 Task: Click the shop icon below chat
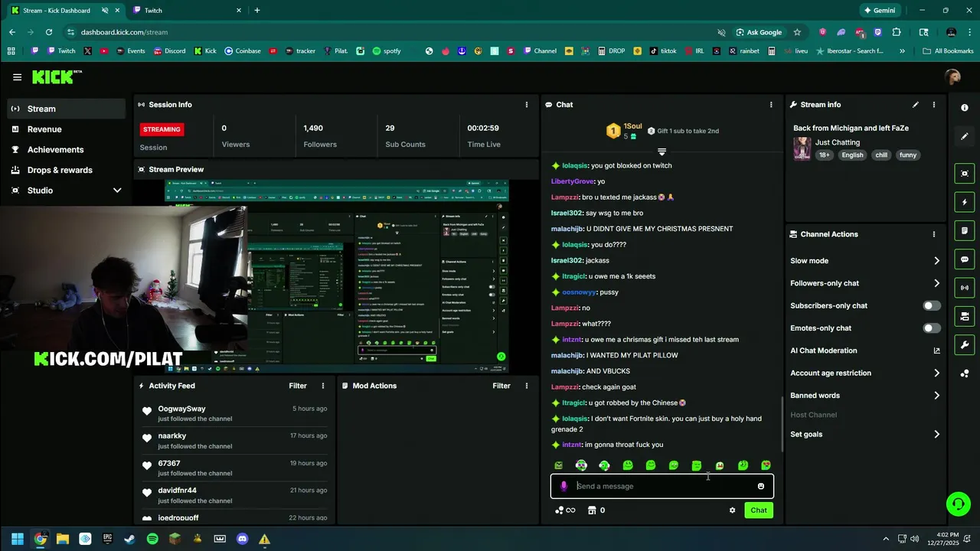(592, 510)
